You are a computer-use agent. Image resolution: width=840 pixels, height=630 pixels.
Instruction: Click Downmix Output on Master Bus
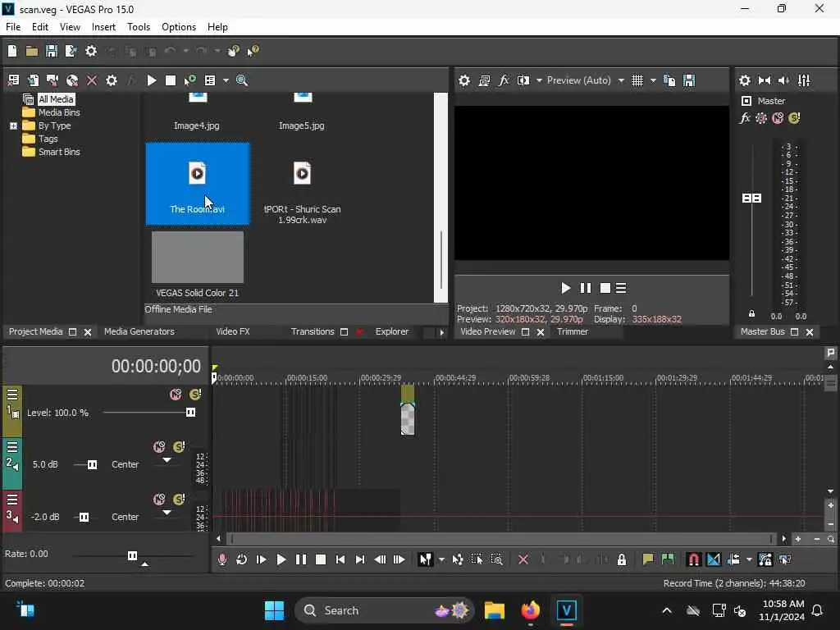tap(765, 80)
